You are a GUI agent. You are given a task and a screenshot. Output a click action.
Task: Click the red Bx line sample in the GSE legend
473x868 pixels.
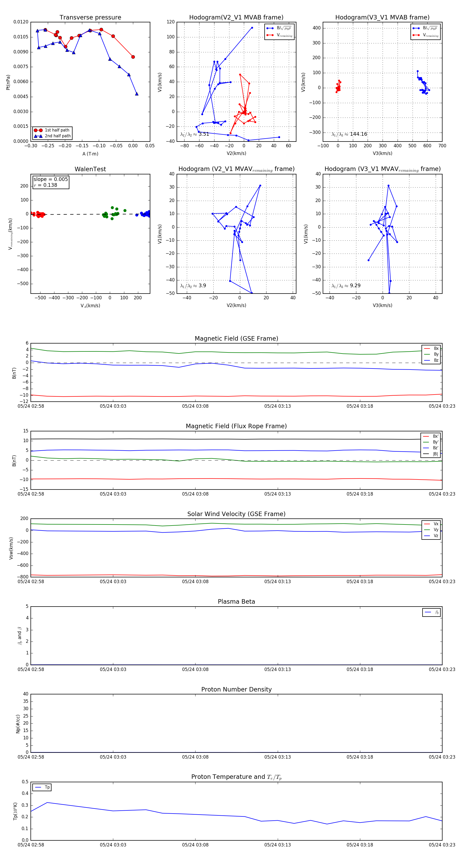427,349
